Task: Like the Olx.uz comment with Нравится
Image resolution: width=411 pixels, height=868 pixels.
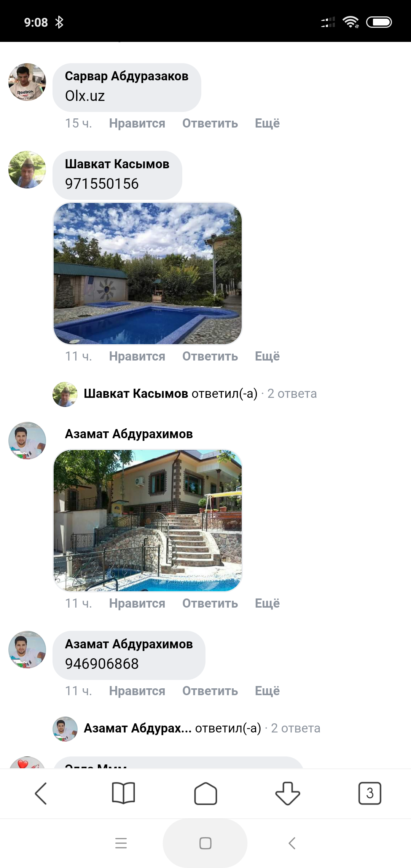Action: click(137, 123)
